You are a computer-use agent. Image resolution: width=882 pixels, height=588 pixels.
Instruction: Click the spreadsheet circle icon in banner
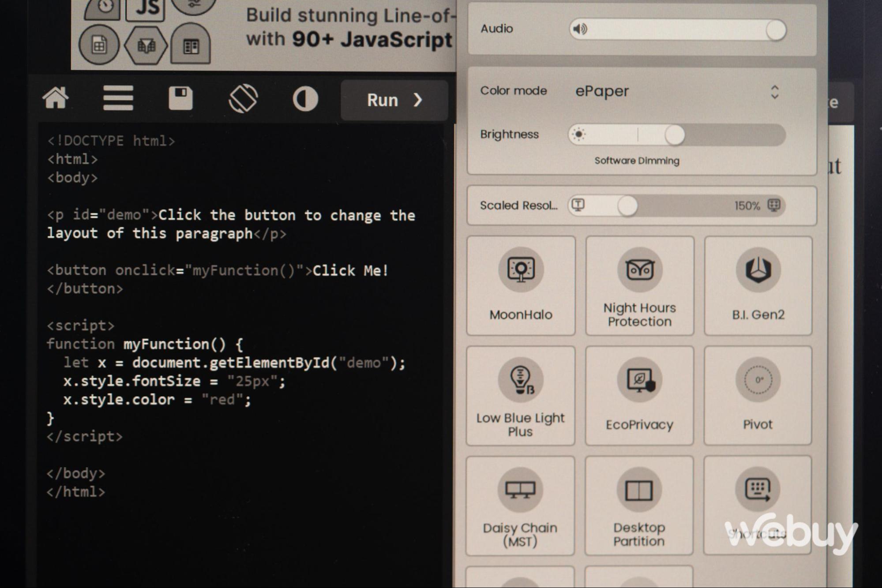99,45
